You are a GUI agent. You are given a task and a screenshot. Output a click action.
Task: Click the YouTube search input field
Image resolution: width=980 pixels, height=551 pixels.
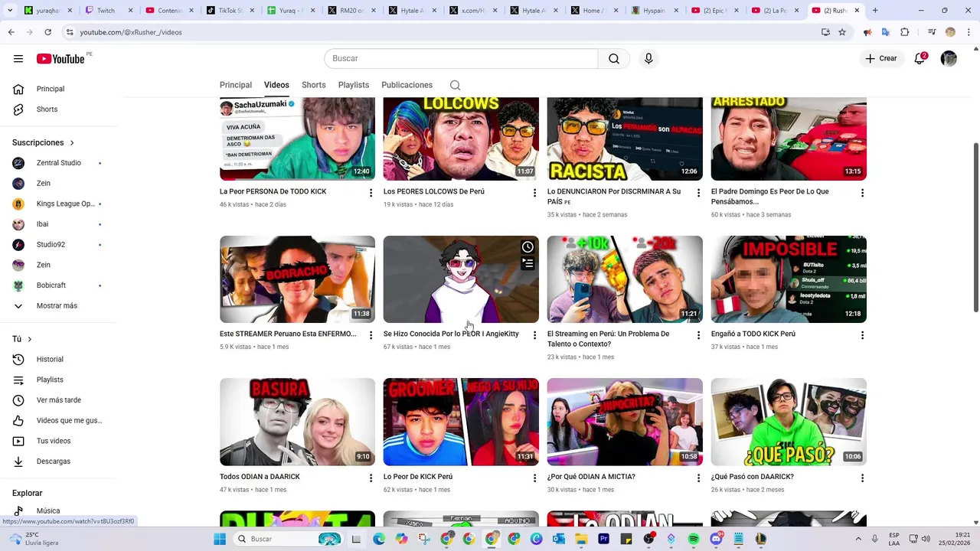pos(461,59)
